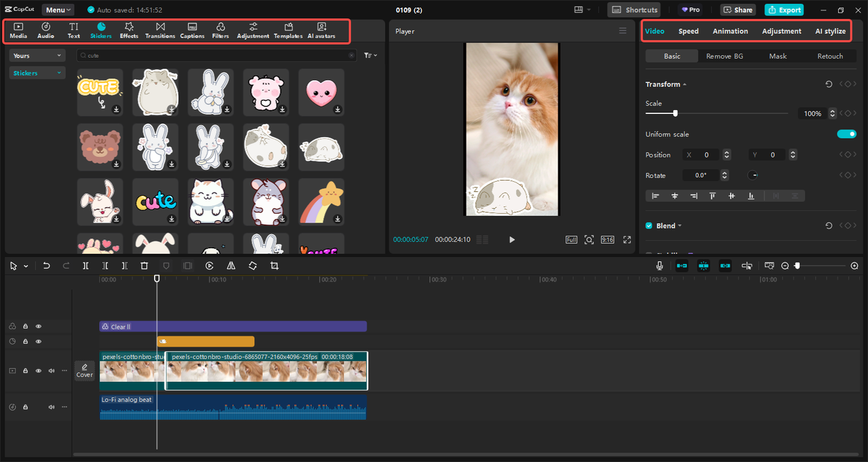Open the Filters panel

(x=220, y=31)
